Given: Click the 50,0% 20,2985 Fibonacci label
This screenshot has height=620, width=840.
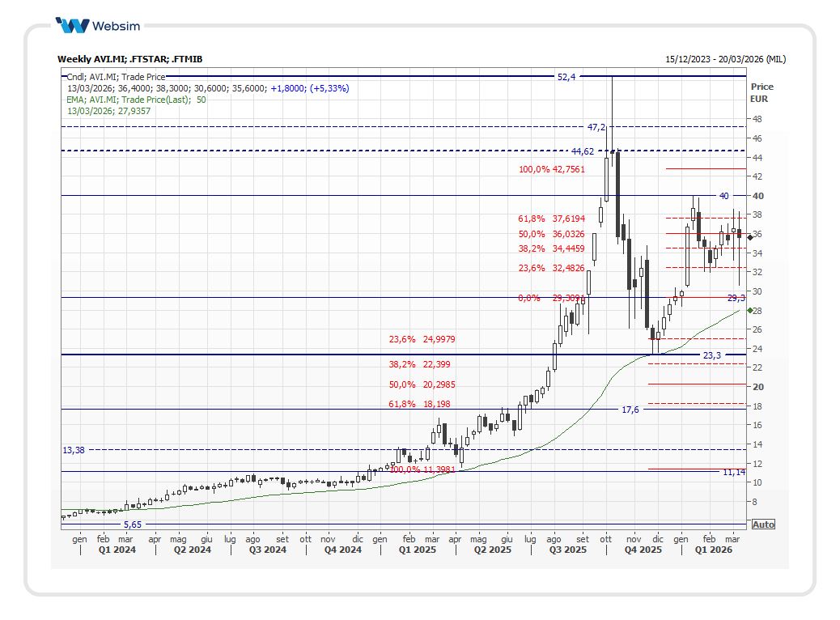Looking at the screenshot, I should pyautogui.click(x=422, y=384).
